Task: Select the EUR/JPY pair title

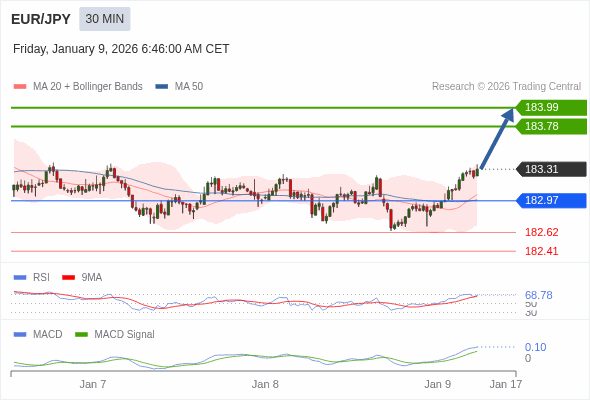Action: [x=41, y=19]
